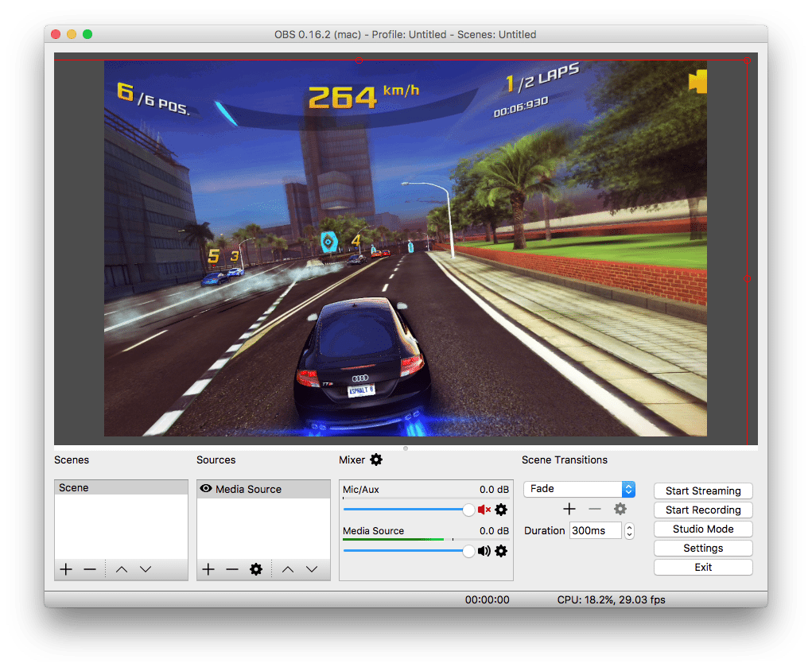The width and height of the screenshot is (812, 671).
Task: Add a new source with plus icon
Action: [208, 569]
